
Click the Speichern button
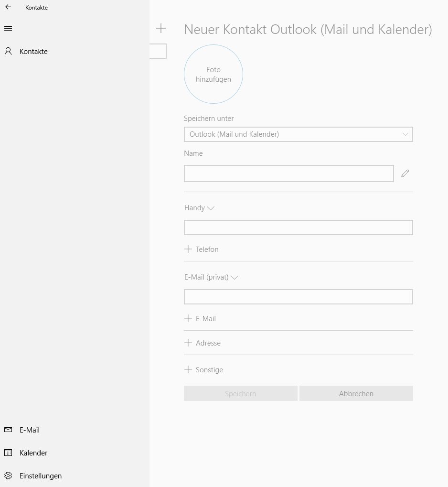[241, 393]
